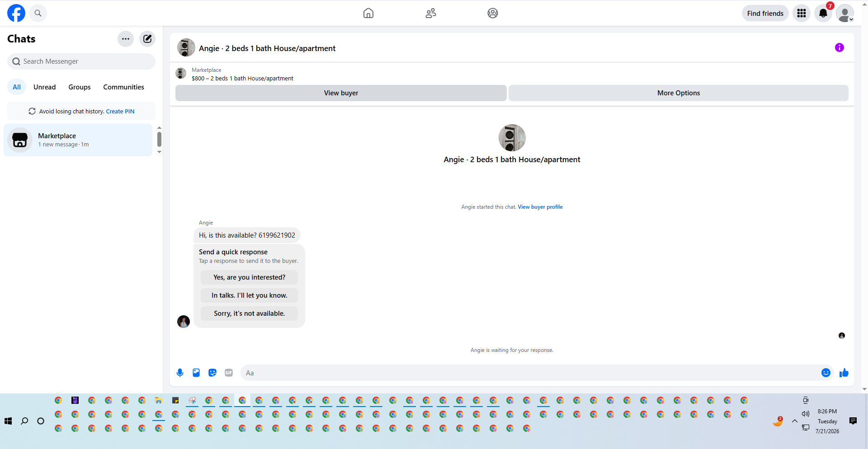
Task: Click the View buyer button
Action: pos(341,93)
